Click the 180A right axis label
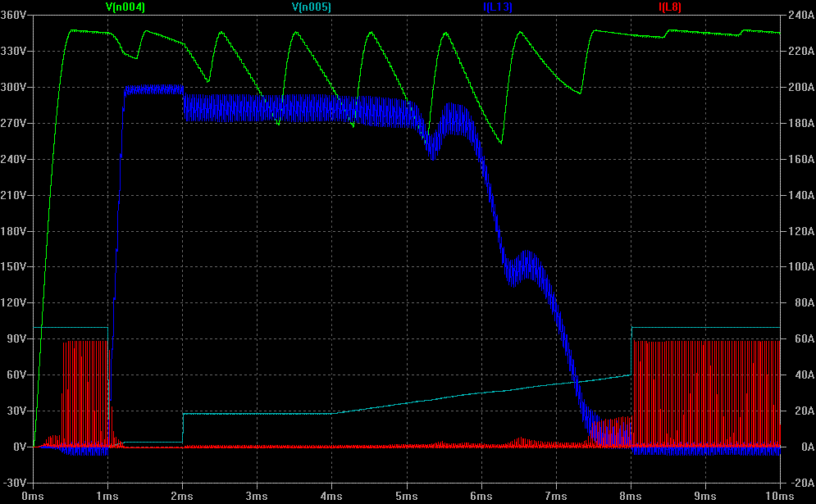This screenshot has height=504, width=816. 801,123
